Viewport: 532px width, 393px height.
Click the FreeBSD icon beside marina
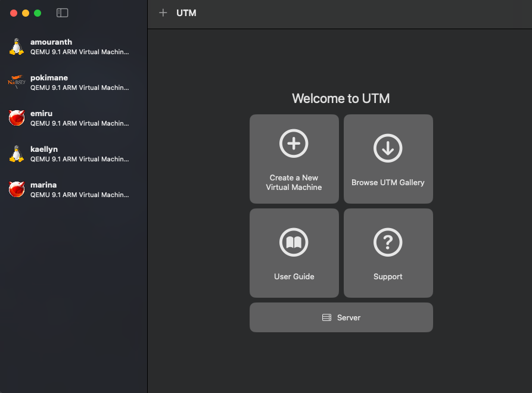(17, 189)
